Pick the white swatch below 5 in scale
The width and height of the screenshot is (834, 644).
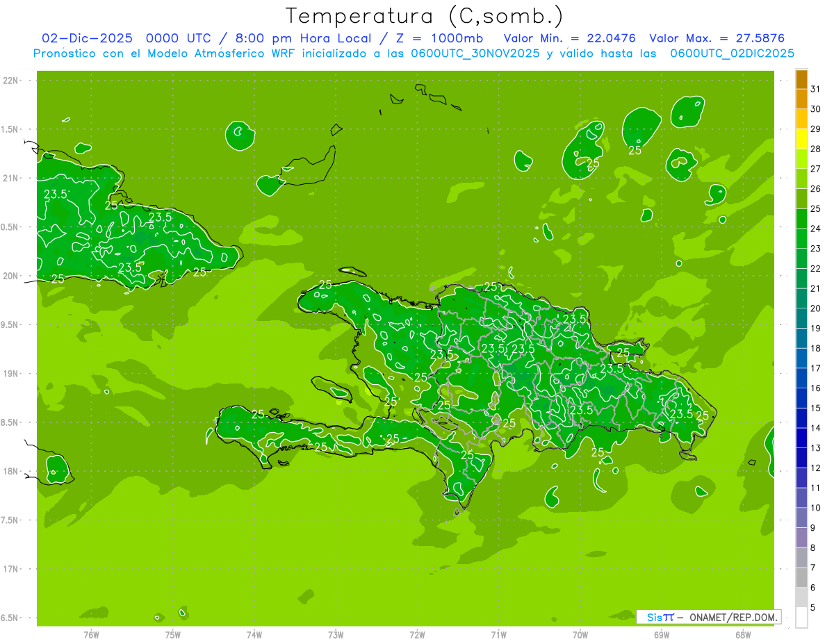[801, 618]
